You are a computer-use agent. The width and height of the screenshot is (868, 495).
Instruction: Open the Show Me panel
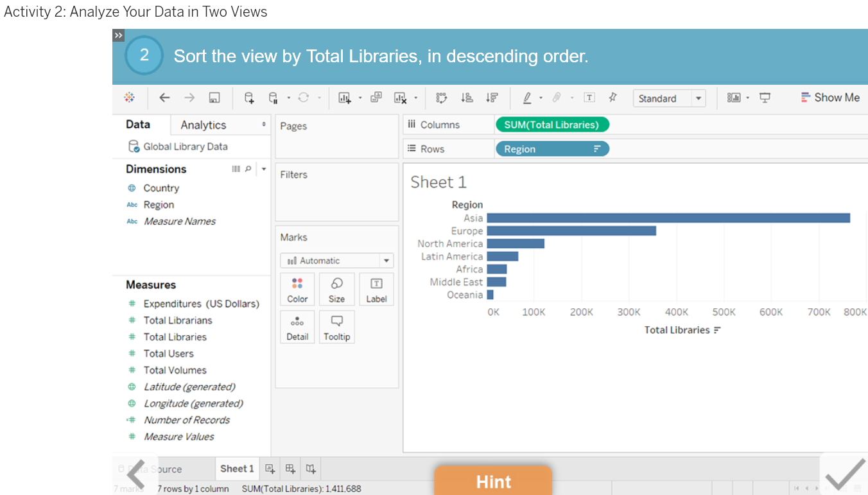click(x=830, y=97)
